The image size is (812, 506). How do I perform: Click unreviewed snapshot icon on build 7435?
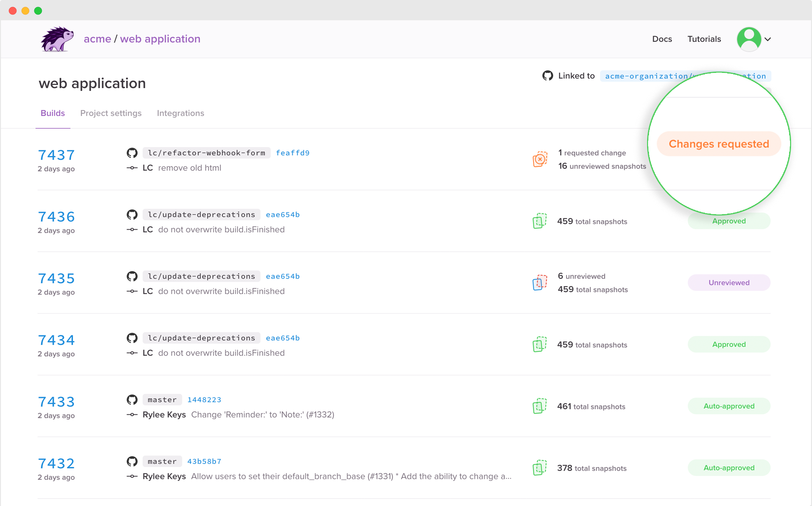tap(540, 283)
